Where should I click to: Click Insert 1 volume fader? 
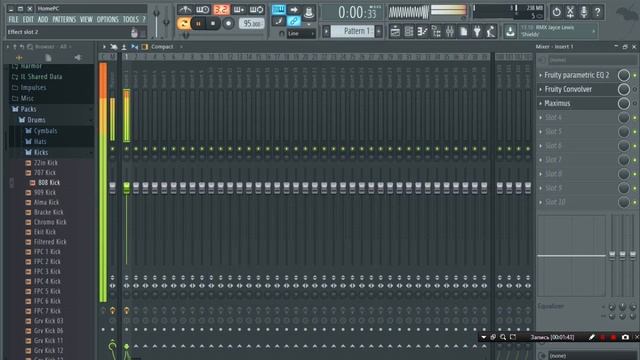point(127,187)
